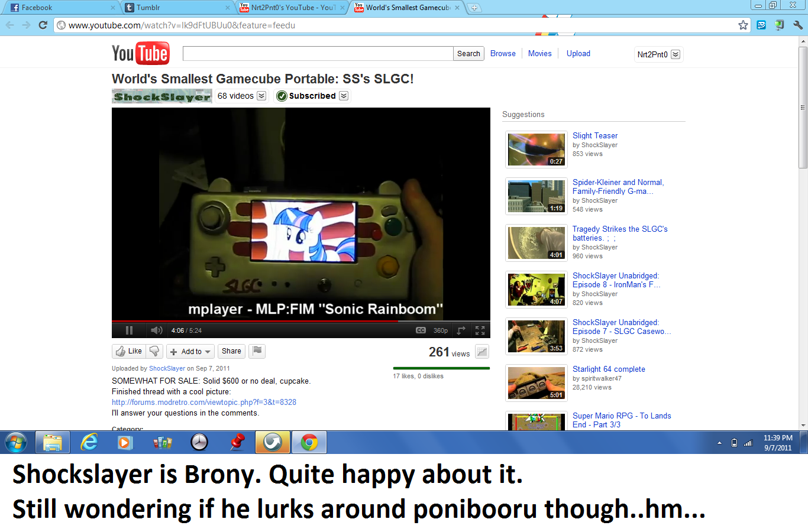Close the Facebook tab
The image size is (808, 532).
[x=112, y=8]
